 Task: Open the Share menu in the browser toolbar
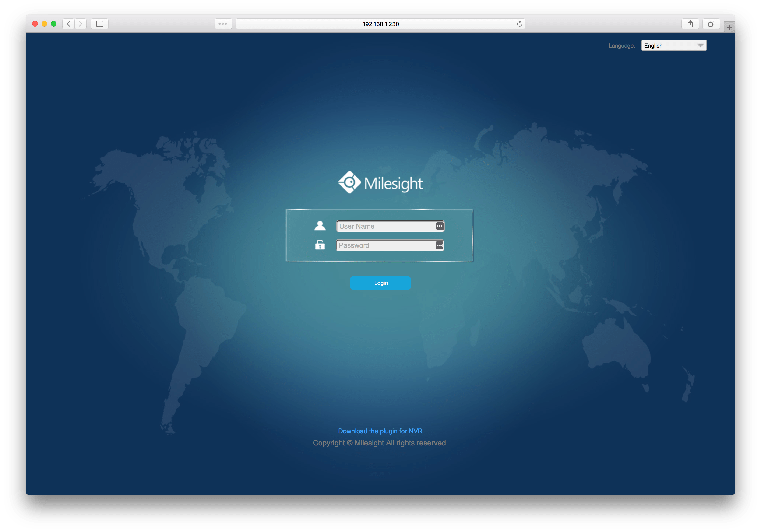(691, 24)
